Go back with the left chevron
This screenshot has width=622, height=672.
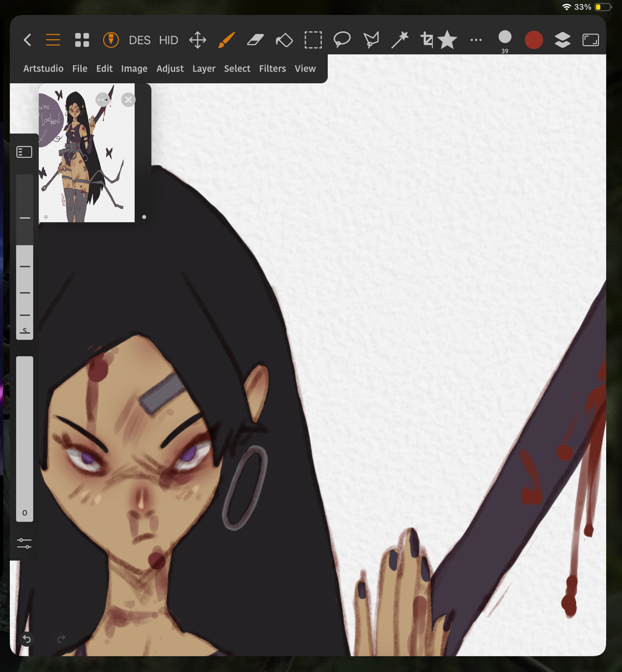(27, 40)
